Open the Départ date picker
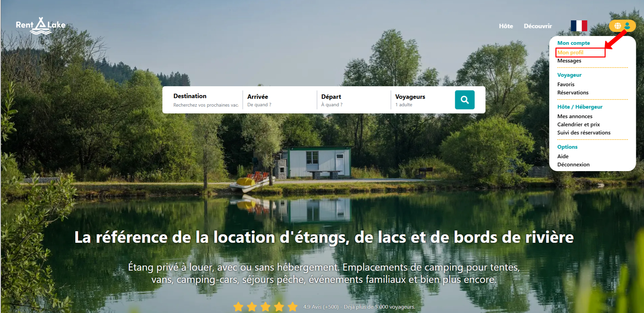This screenshot has height=313, width=644. pyautogui.click(x=353, y=100)
